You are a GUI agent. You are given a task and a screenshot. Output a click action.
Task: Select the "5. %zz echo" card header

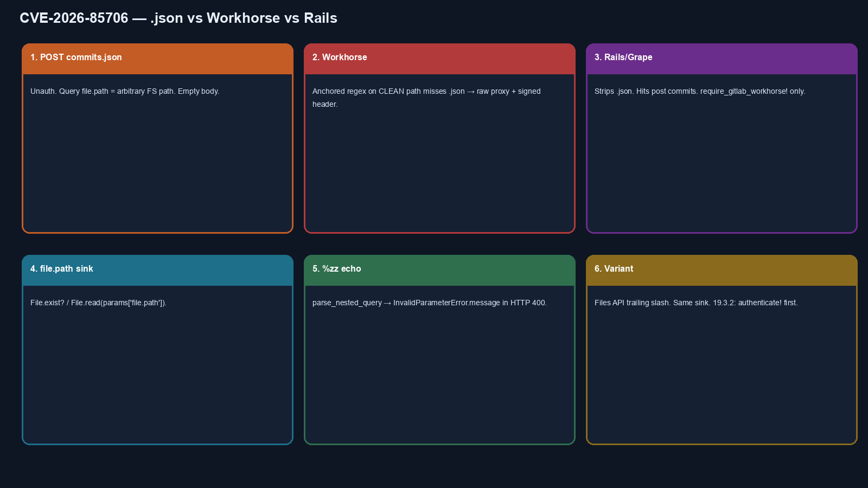439,270
